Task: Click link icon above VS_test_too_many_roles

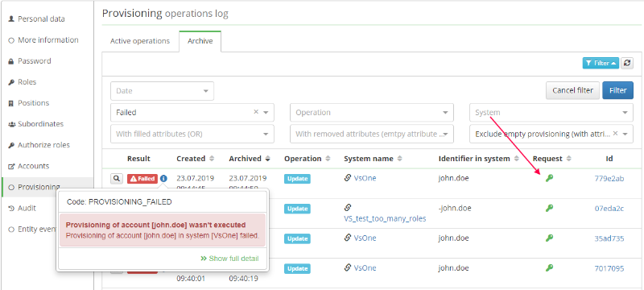Action: pyautogui.click(x=348, y=208)
